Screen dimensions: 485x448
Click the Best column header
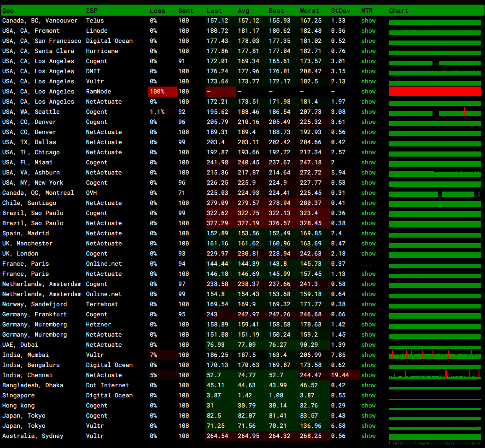[x=276, y=11]
